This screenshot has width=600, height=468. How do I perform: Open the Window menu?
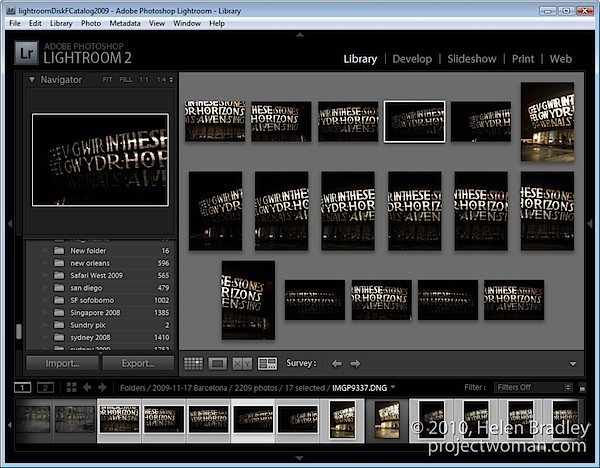[187, 23]
